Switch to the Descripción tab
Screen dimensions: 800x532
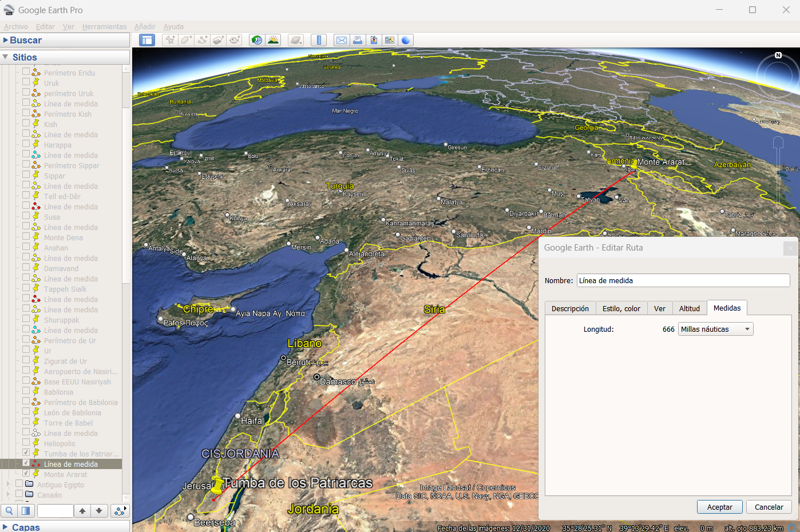coord(570,308)
